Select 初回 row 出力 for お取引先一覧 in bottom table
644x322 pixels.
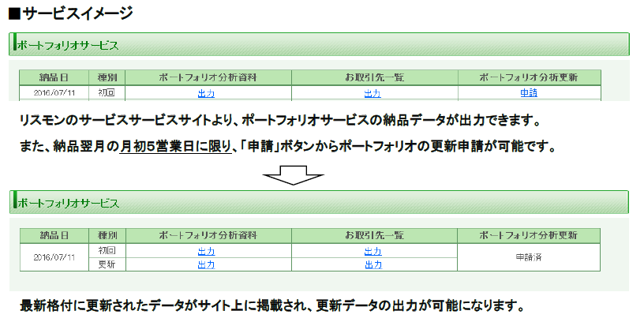coord(373,251)
